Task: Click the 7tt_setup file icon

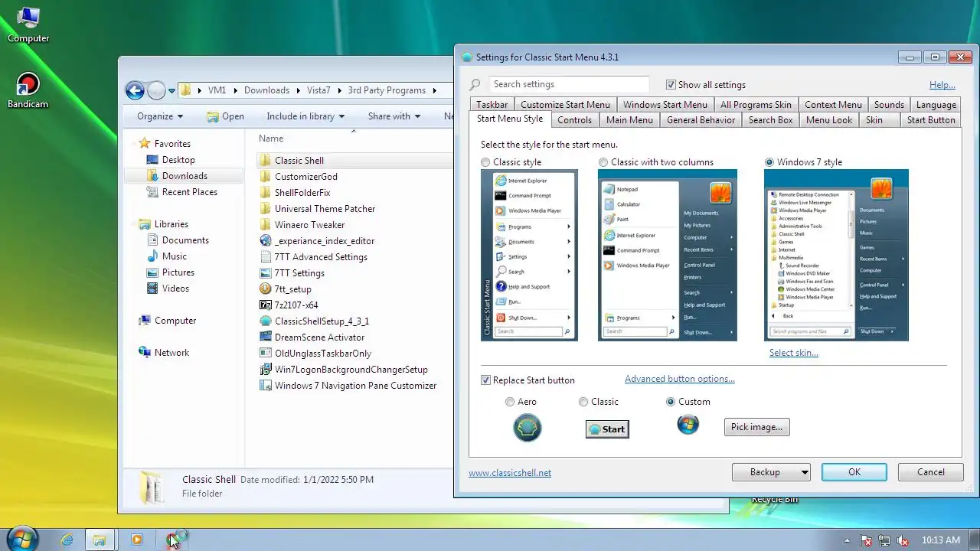Action: coord(266,289)
